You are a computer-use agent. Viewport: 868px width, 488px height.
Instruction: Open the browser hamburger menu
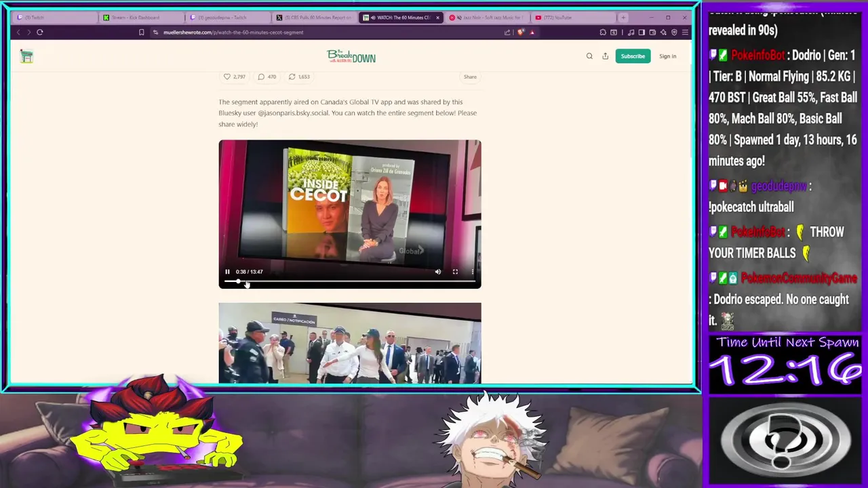point(685,32)
